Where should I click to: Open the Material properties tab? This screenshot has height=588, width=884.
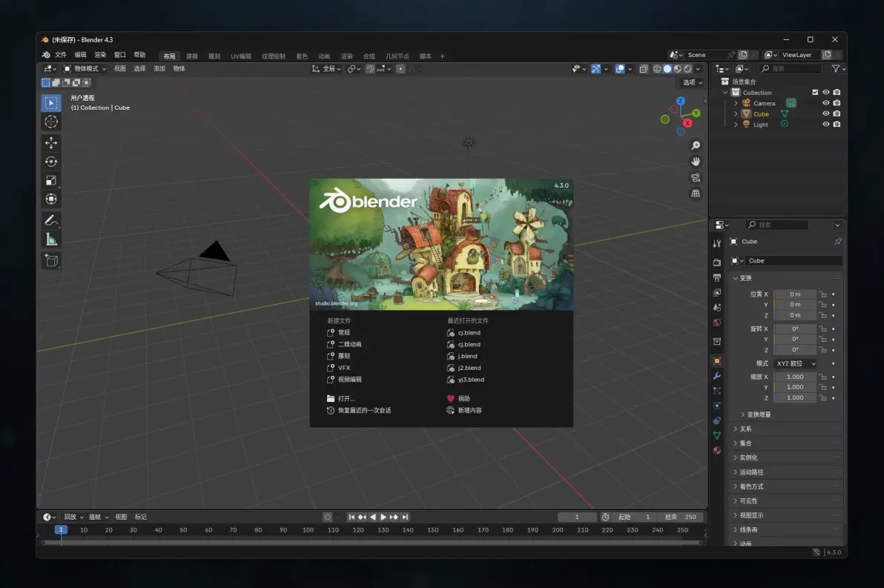pos(717,451)
